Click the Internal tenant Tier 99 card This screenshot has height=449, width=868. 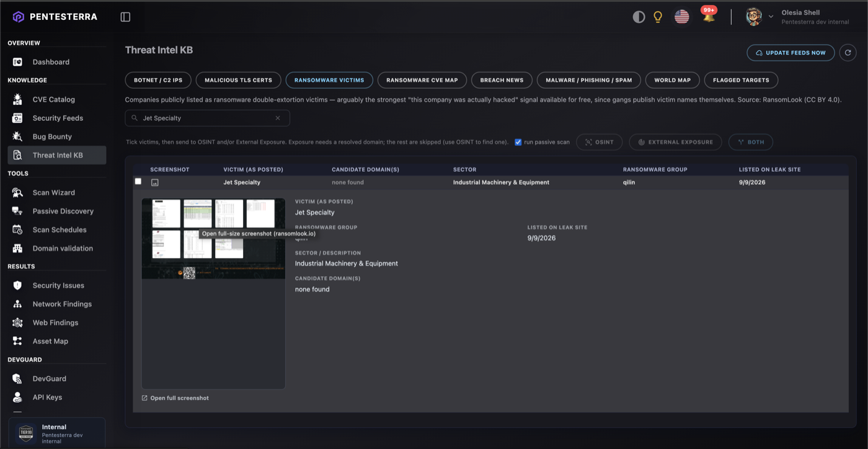[x=57, y=433]
